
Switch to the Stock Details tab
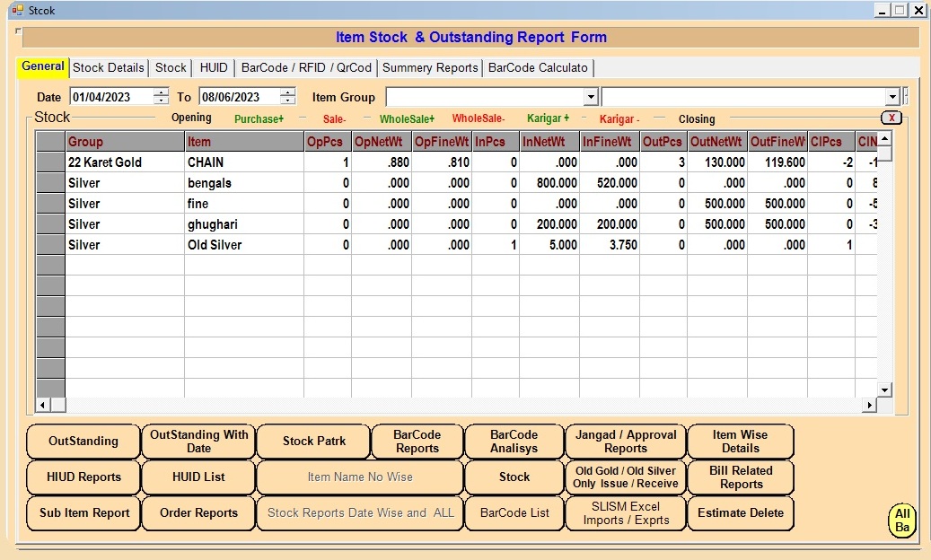[109, 67]
